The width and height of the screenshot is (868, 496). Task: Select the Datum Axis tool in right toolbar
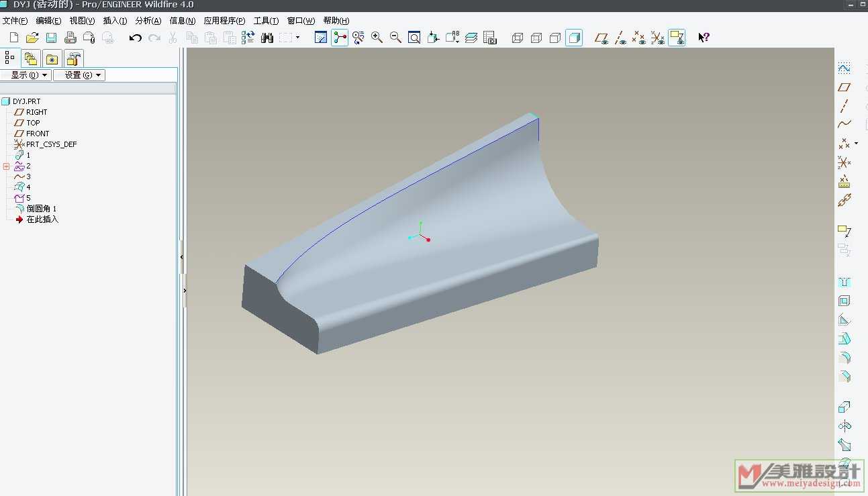(x=845, y=106)
